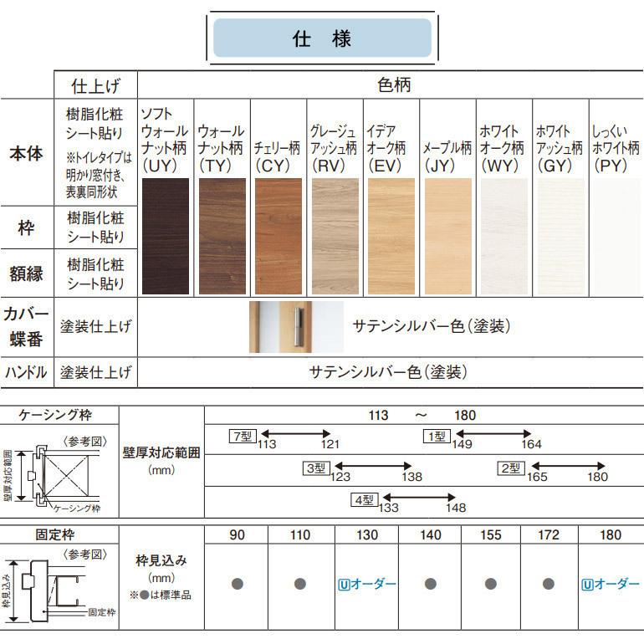This screenshot has height=644, width=644.
Task: Pick the Cherry (CY) color swatch
Action: 278,236
